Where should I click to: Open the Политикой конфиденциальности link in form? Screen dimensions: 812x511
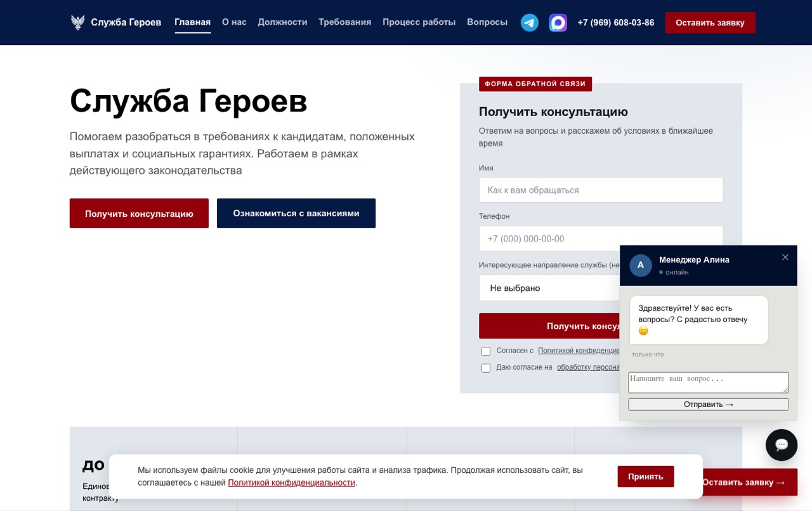(579, 351)
